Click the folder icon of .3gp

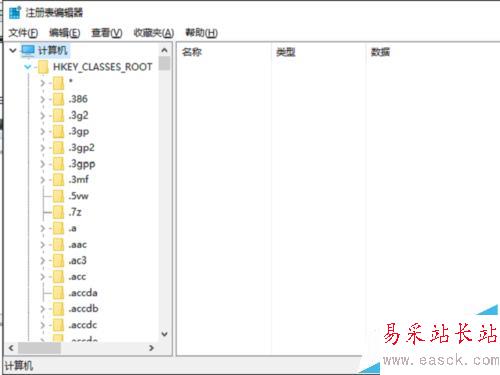pos(59,131)
